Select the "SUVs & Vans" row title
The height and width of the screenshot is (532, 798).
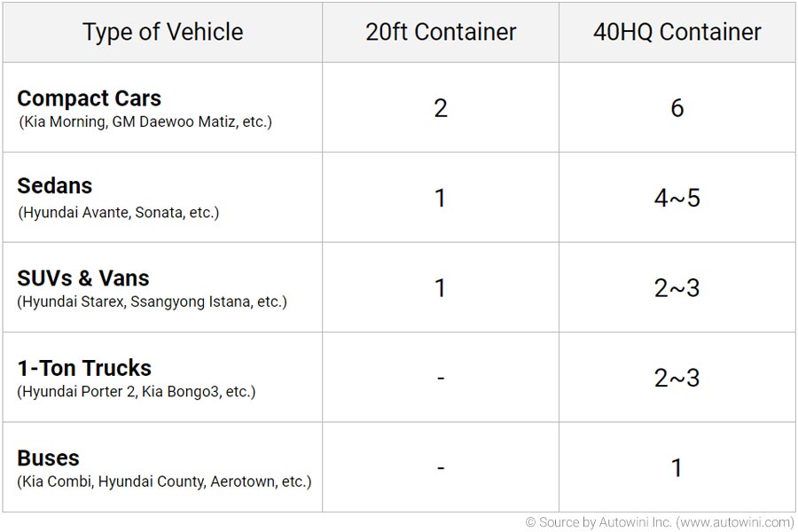(83, 278)
